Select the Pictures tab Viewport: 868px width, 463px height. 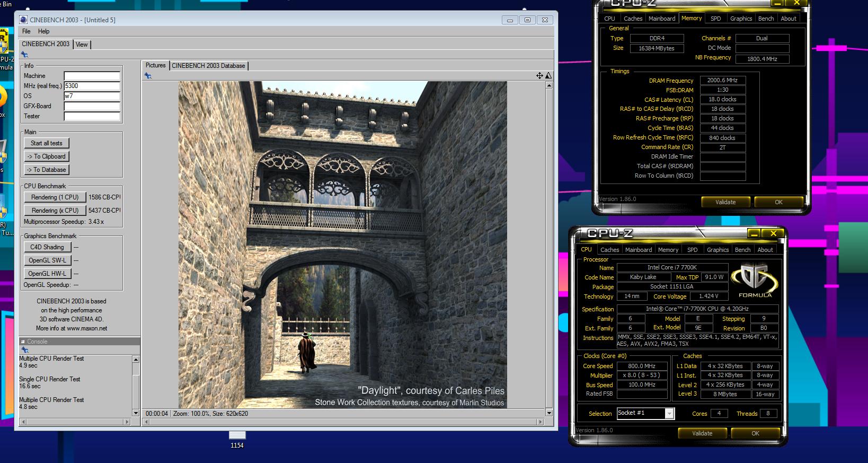point(156,65)
